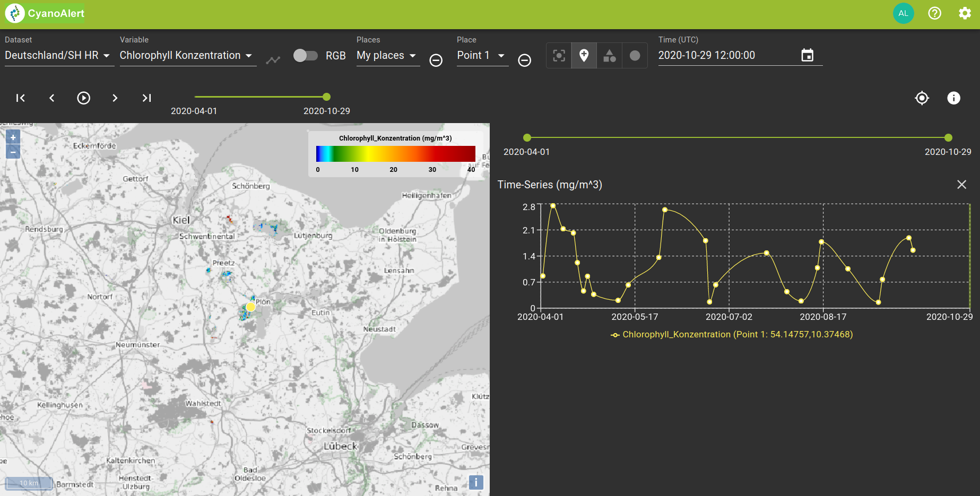The height and width of the screenshot is (496, 980).
Task: Open the calendar date picker
Action: 808,55
